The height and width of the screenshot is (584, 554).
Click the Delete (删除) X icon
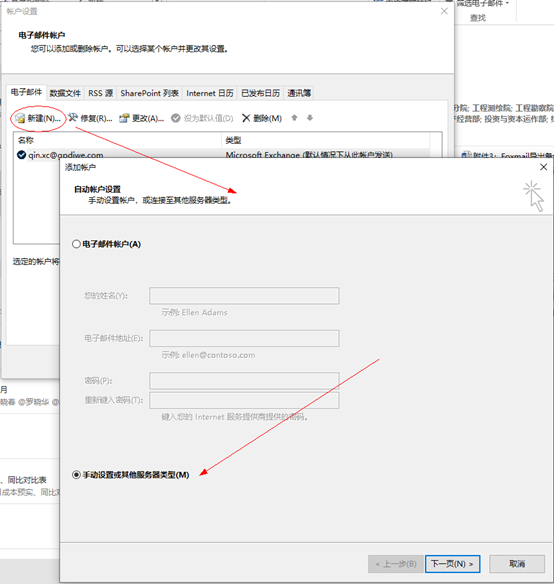[246, 118]
